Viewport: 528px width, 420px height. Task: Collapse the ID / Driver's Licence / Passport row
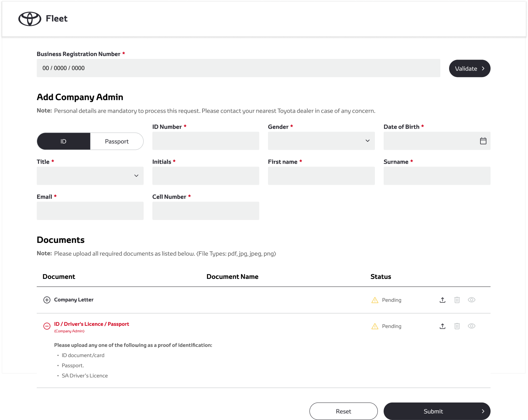pos(47,326)
